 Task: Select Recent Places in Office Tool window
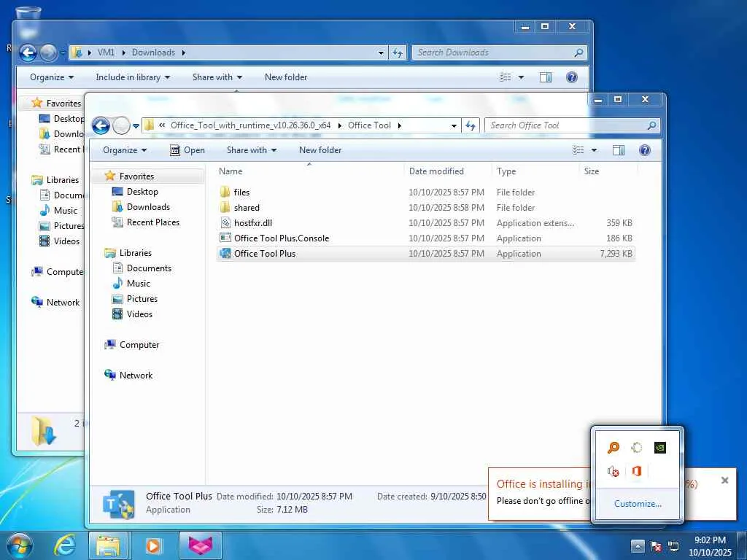pyautogui.click(x=153, y=222)
